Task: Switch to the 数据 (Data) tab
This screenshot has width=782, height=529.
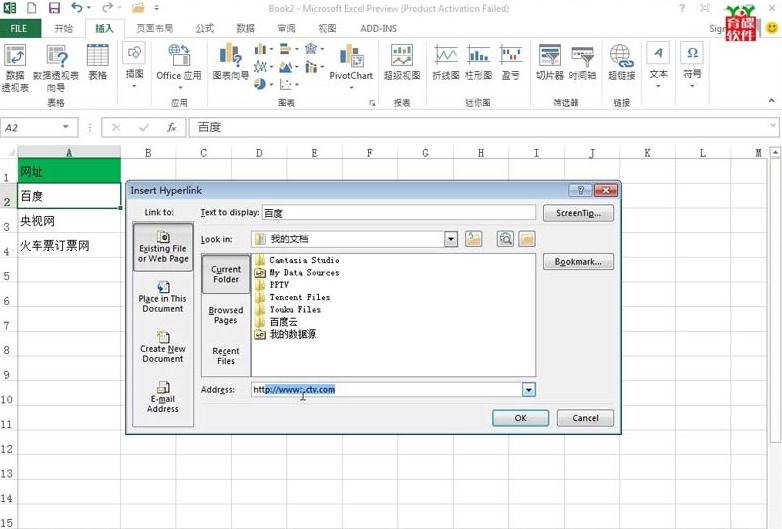Action: [245, 28]
